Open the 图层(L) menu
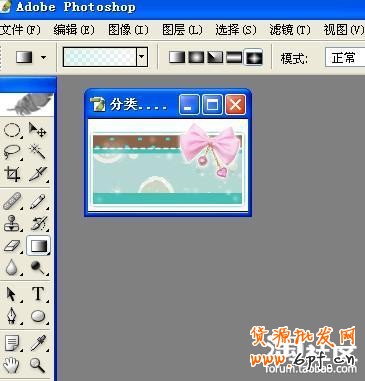The image size is (365, 381). 182,30
